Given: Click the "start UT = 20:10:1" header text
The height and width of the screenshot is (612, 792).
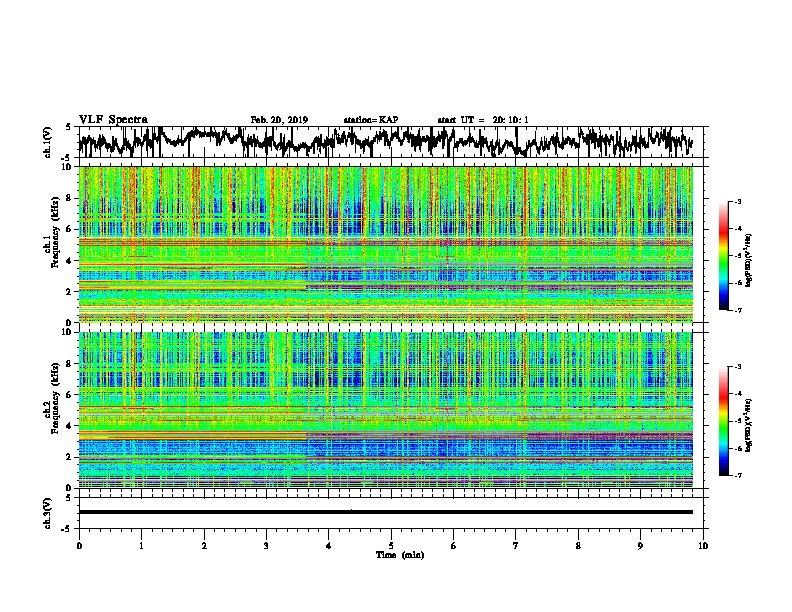Looking at the screenshot, I should (x=483, y=120).
